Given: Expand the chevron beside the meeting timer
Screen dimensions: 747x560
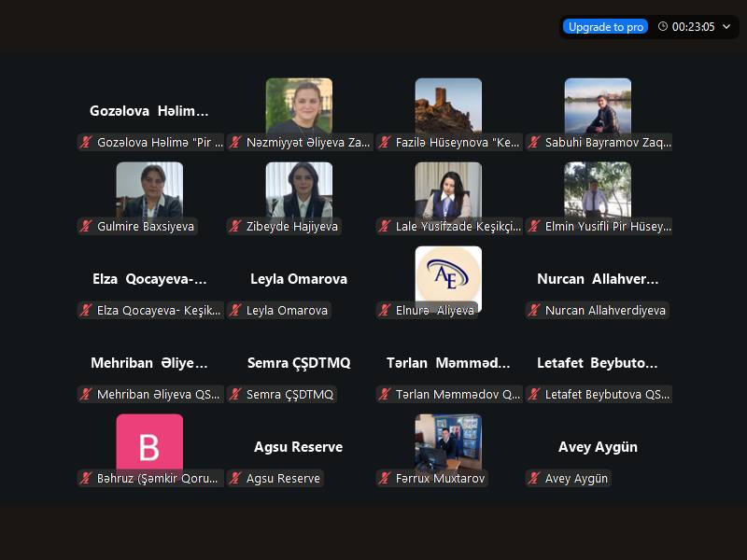Looking at the screenshot, I should [x=726, y=27].
